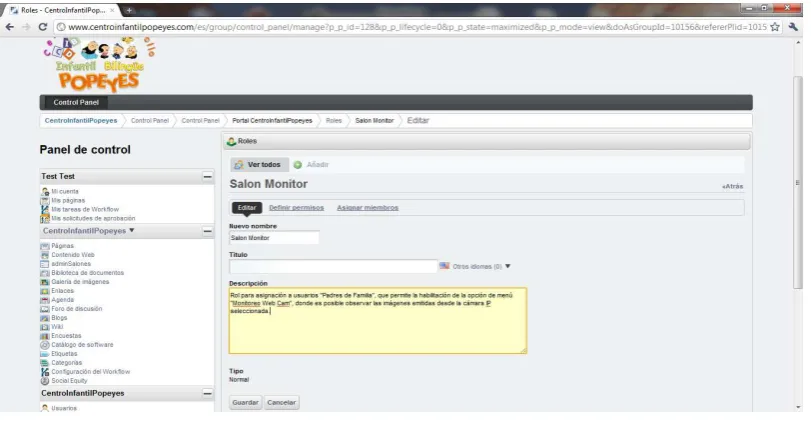The width and height of the screenshot is (811, 422).
Task: Click the Catálogo de software icon
Action: tap(45, 345)
